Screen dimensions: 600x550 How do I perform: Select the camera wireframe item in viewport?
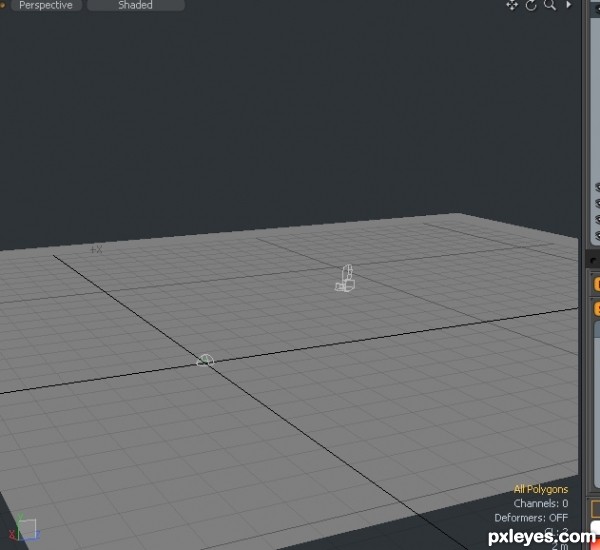point(345,278)
